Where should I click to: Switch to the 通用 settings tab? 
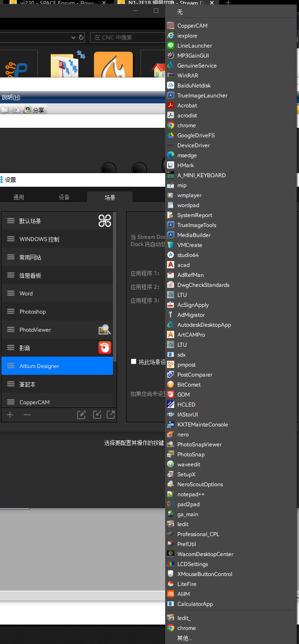click(x=19, y=197)
